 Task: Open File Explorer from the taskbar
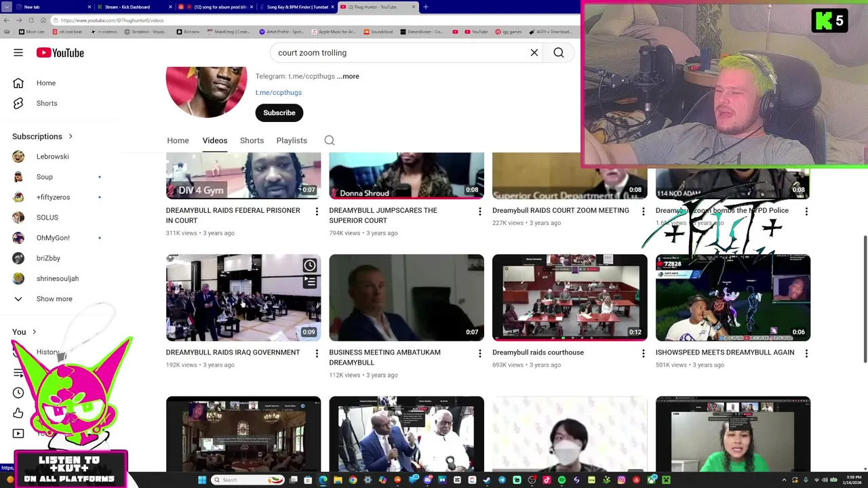click(338, 480)
